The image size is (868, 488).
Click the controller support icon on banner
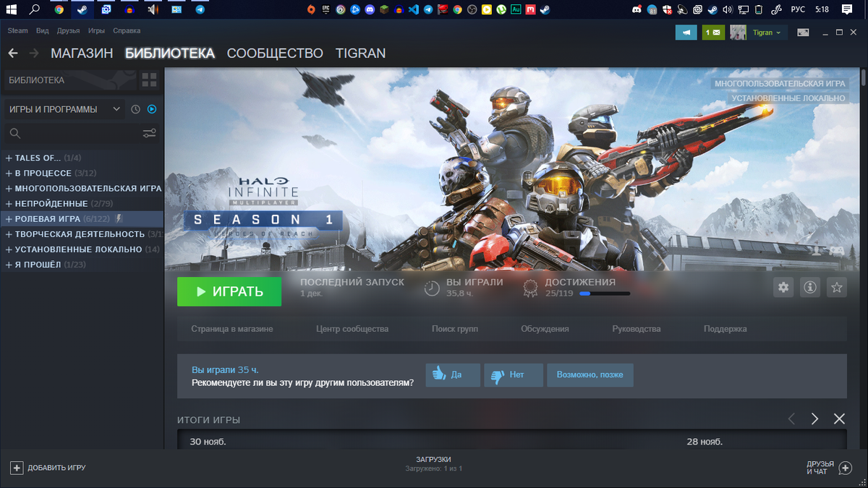tap(835, 250)
